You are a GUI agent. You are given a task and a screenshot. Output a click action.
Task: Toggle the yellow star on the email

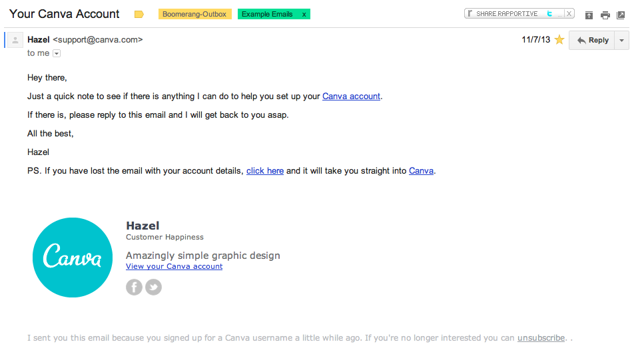(559, 40)
